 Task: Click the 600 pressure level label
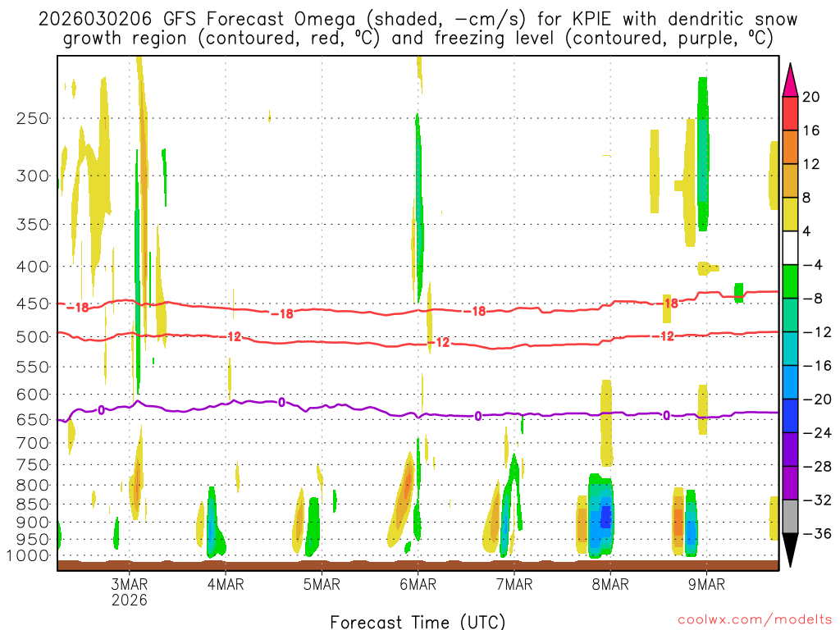(33, 395)
